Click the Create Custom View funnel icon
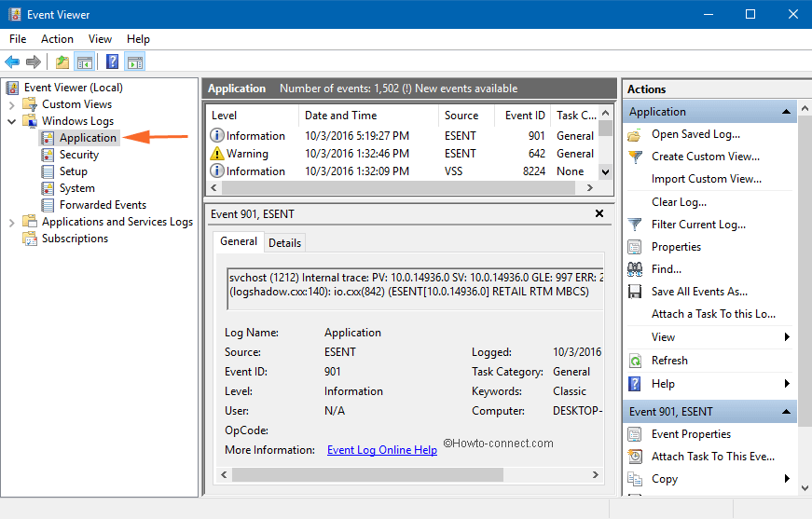 (x=635, y=157)
